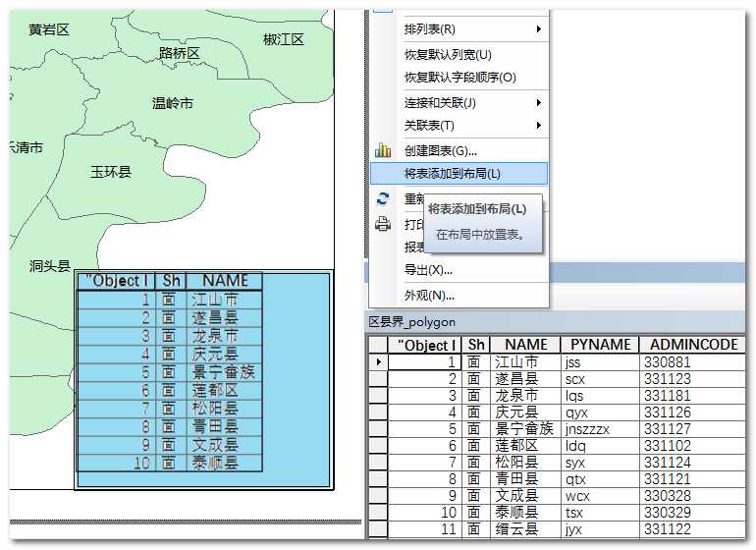Select the row selector for 缙云县 row
The height and width of the screenshot is (550, 756).
click(378, 528)
